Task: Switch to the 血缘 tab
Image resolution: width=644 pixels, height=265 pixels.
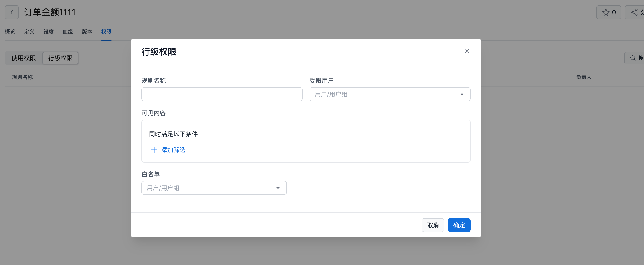Action: (68, 32)
